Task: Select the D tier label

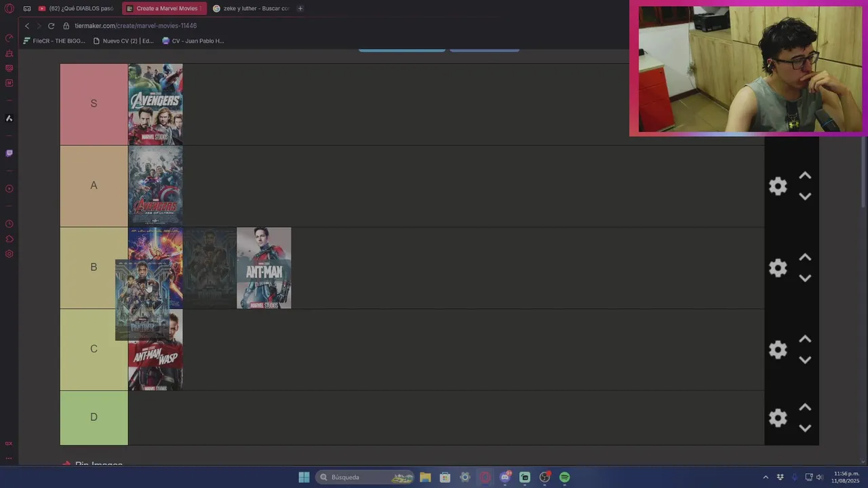Action: click(94, 418)
